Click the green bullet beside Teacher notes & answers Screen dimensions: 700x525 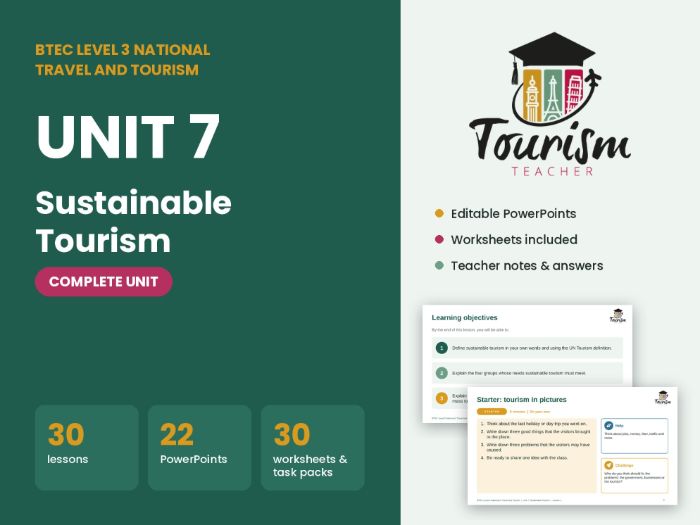point(439,266)
